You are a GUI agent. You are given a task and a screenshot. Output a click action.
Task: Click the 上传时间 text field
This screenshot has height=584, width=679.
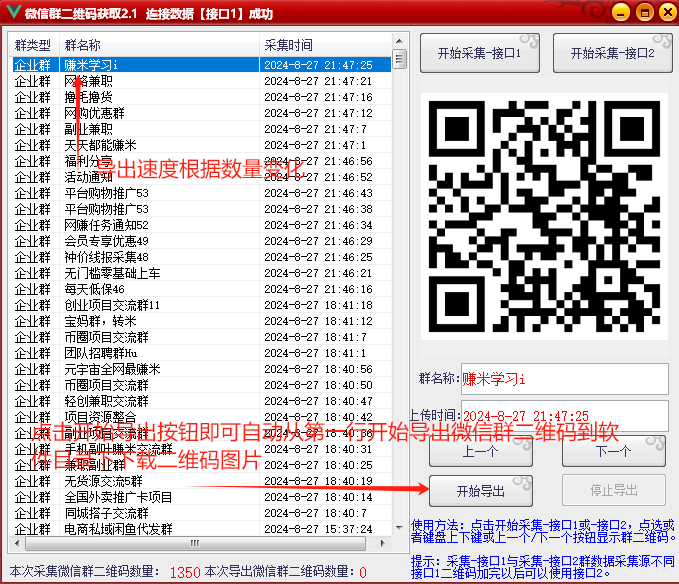point(564,416)
